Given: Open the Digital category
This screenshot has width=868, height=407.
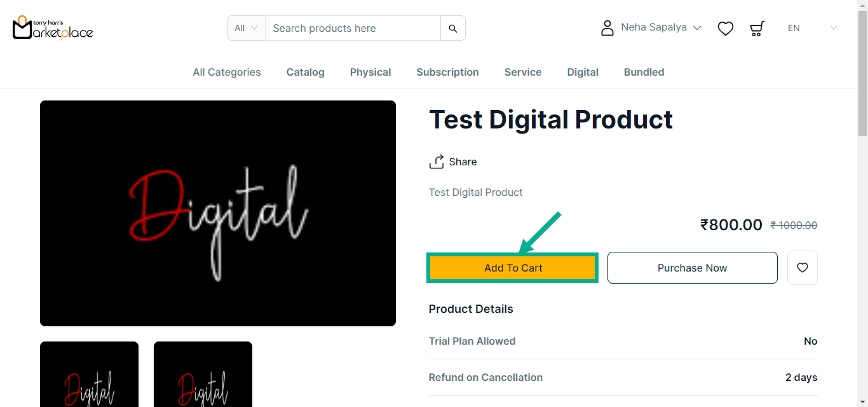Looking at the screenshot, I should point(583,72).
